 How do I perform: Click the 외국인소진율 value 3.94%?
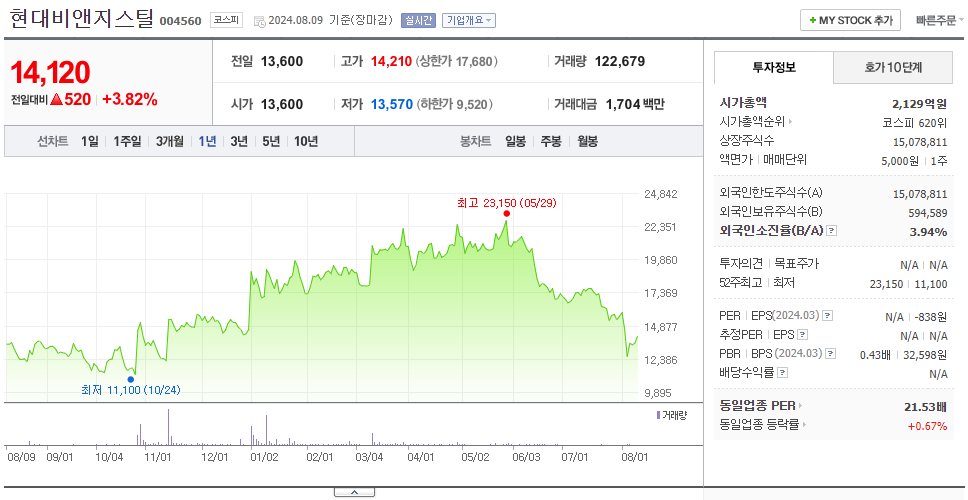(928, 231)
